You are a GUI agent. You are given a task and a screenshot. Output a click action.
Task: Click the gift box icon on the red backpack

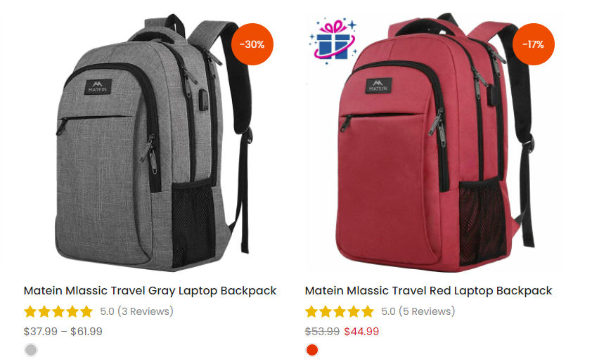(x=333, y=41)
